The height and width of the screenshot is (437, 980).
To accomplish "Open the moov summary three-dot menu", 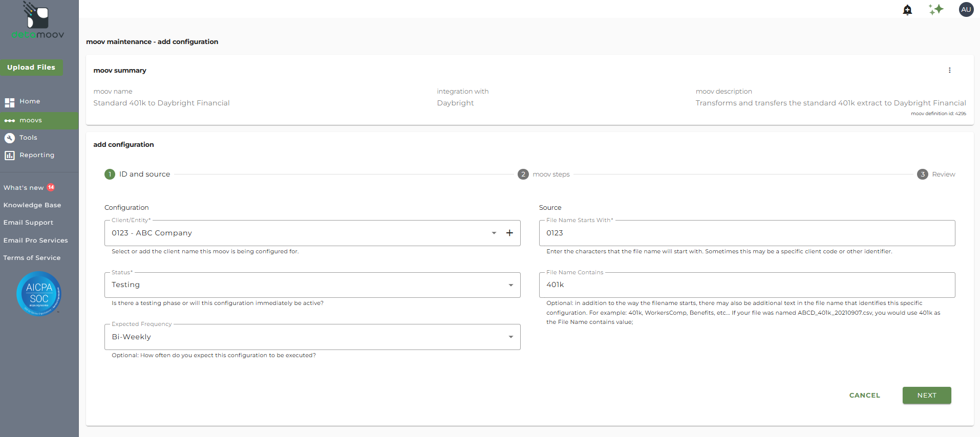I will point(949,71).
